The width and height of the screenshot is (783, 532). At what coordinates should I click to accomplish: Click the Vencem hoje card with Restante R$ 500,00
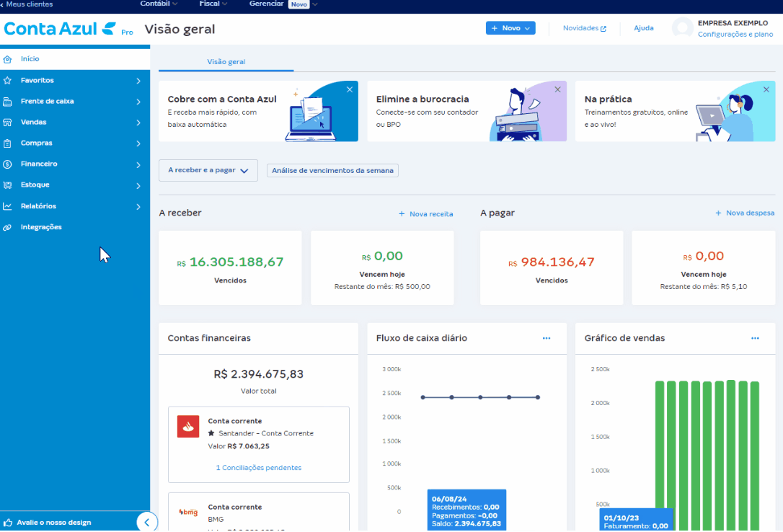(382, 268)
